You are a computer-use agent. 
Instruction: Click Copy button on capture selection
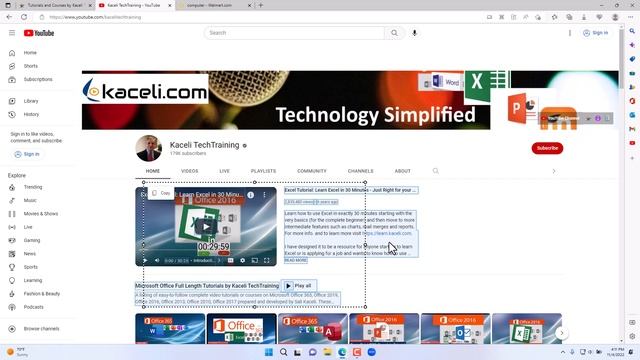point(161,193)
